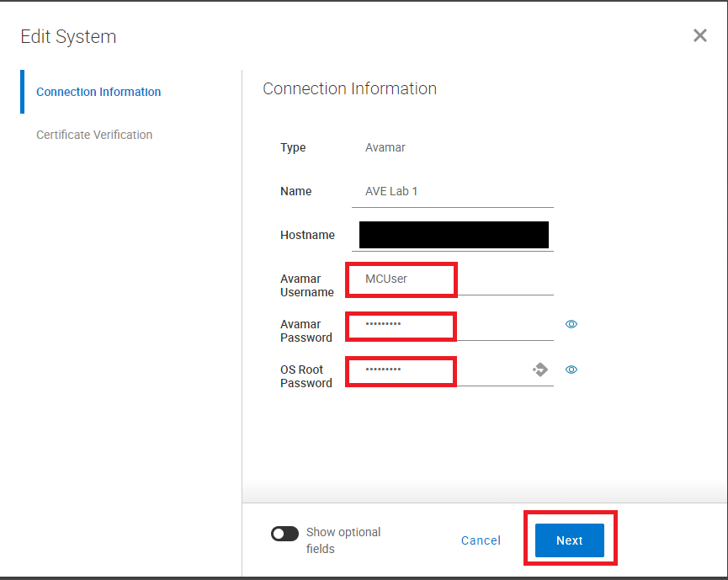This screenshot has height=580, width=728.
Task: Close the Edit System dialog
Action: point(699,35)
